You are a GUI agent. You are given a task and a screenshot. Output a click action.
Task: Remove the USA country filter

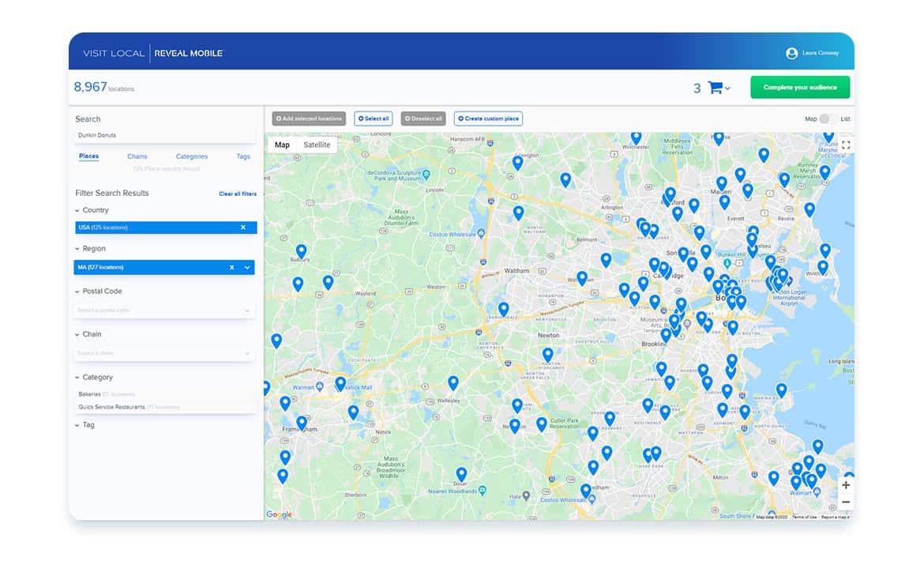[x=242, y=228]
